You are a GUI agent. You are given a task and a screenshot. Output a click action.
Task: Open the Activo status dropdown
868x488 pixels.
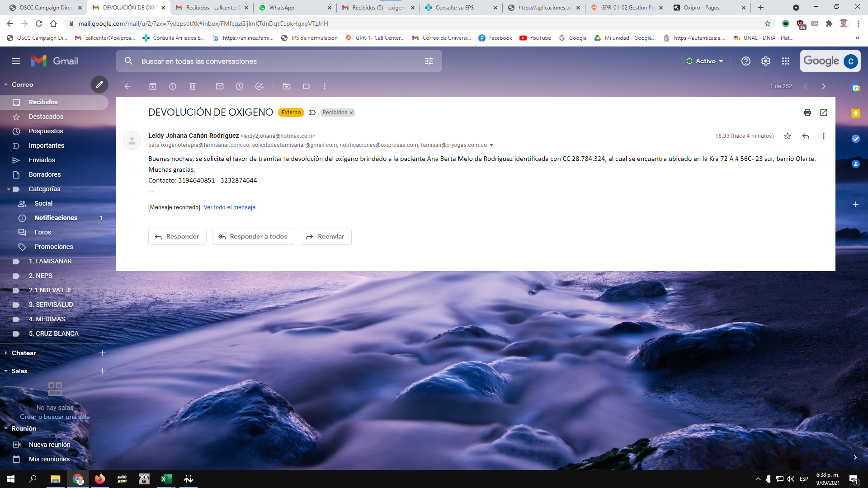[x=705, y=61]
